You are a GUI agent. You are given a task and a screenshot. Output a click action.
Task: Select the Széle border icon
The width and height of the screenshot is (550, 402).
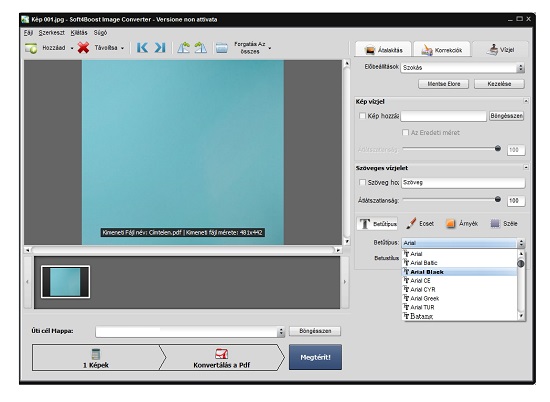click(495, 223)
